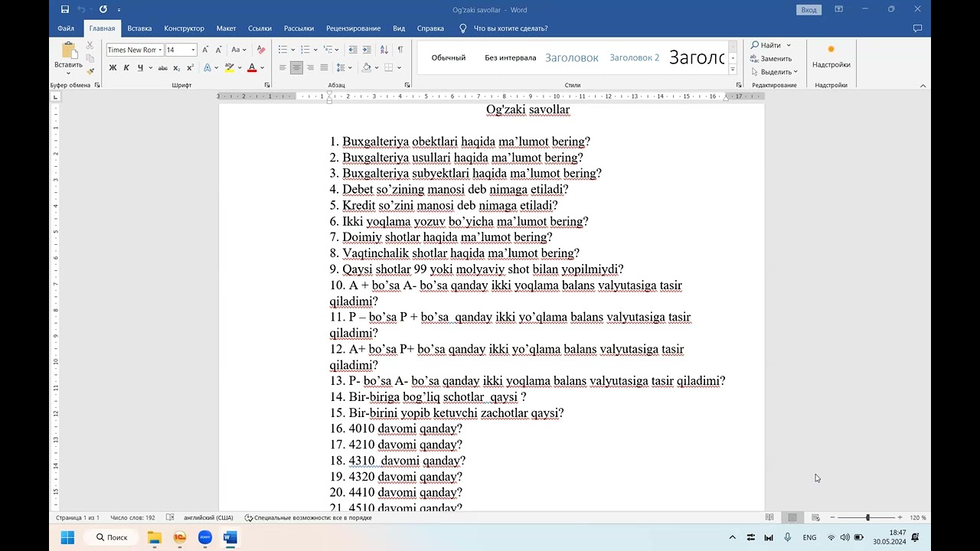
Task: Apply superscript formatting
Action: [189, 68]
